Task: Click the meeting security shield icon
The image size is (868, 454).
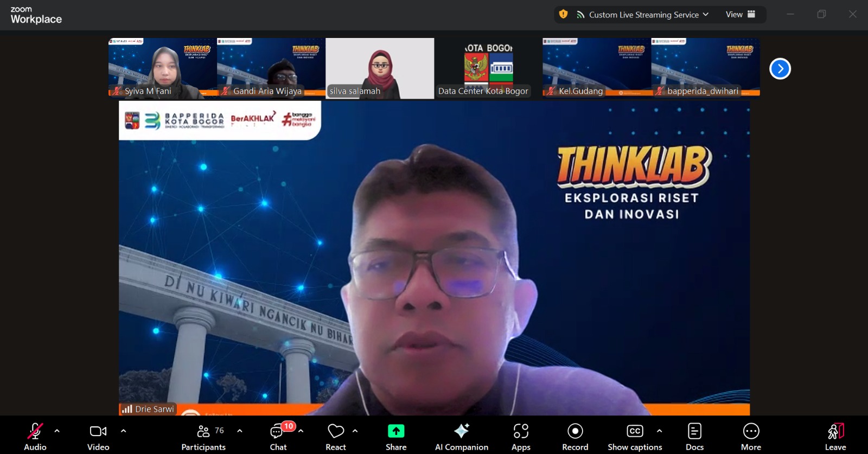Action: [x=564, y=15]
